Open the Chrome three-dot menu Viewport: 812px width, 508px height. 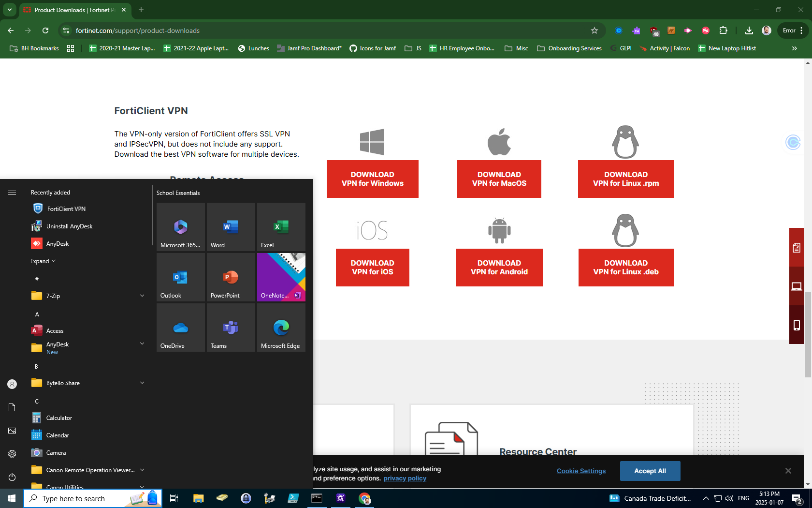point(801,30)
